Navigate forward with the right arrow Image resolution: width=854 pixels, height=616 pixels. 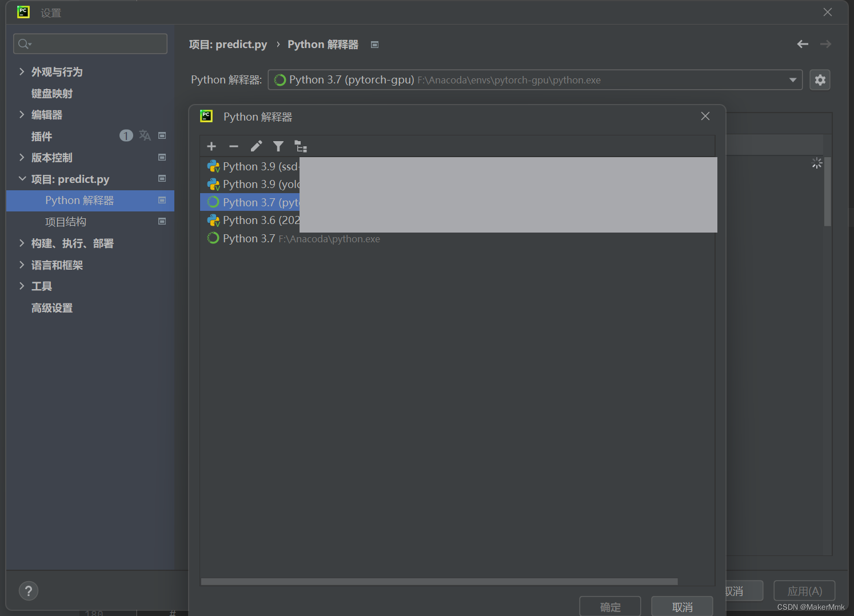825,44
